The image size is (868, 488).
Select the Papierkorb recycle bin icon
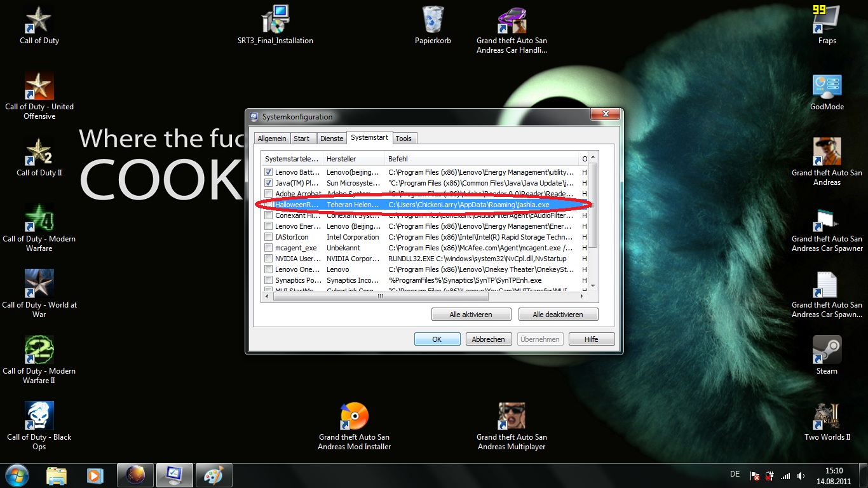click(433, 25)
